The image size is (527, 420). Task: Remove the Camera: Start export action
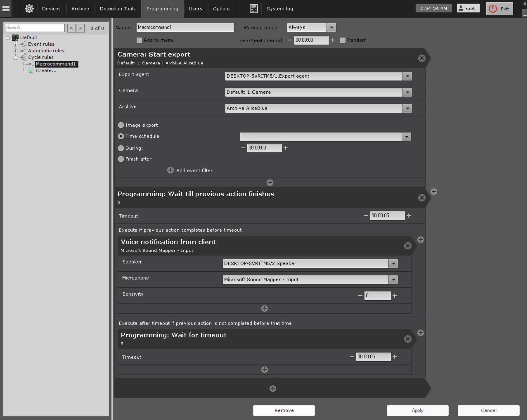(422, 58)
